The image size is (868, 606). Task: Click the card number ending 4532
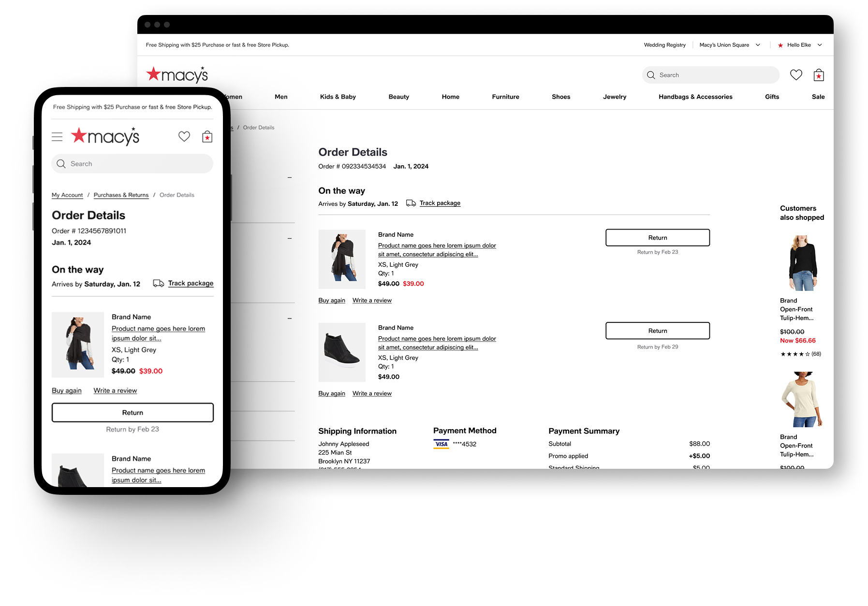click(x=465, y=444)
